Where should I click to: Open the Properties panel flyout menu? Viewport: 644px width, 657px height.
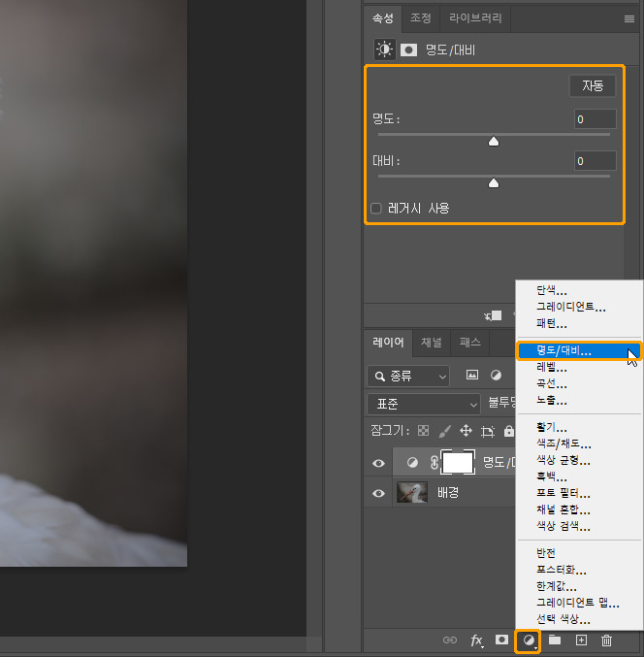[x=628, y=18]
